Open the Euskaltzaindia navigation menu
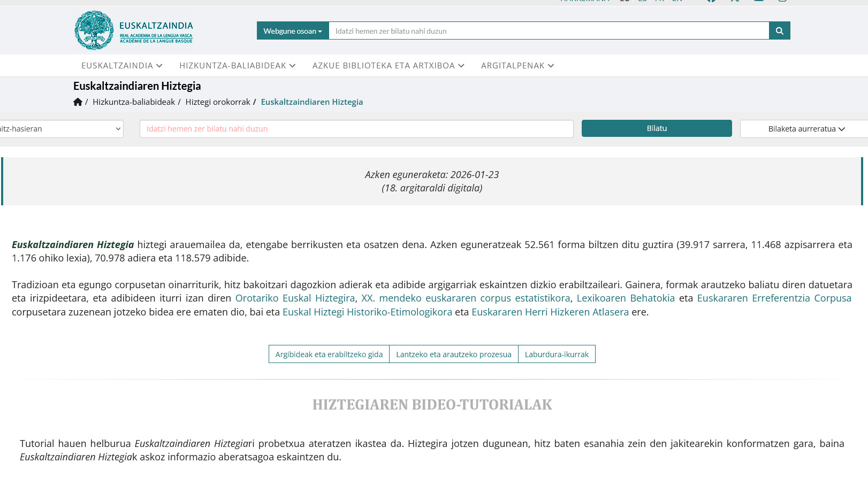This screenshot has height=478, width=868. point(121,66)
